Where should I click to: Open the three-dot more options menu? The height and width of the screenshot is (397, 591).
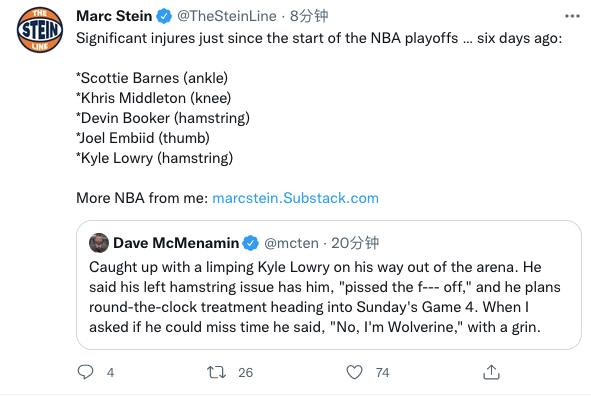tap(572, 16)
